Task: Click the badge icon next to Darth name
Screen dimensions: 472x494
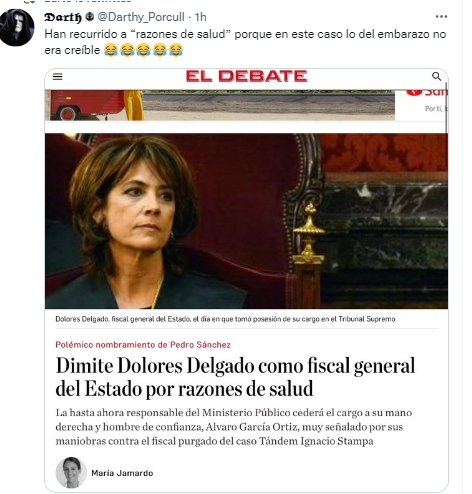Action: point(89,17)
